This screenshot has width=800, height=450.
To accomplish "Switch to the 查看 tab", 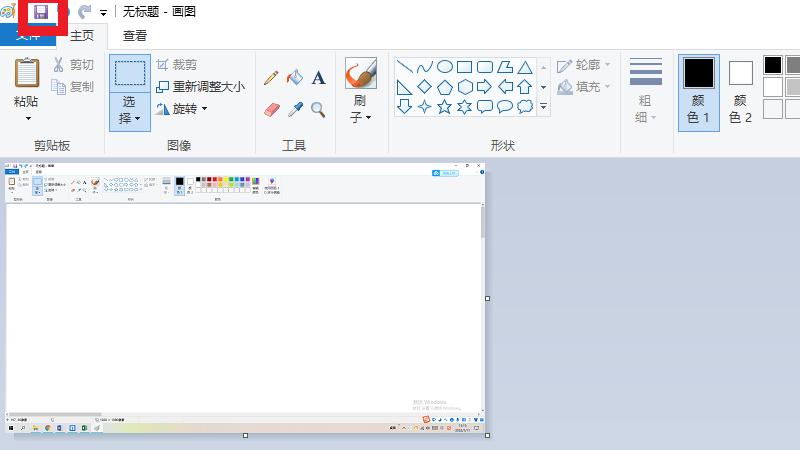I will [x=135, y=35].
